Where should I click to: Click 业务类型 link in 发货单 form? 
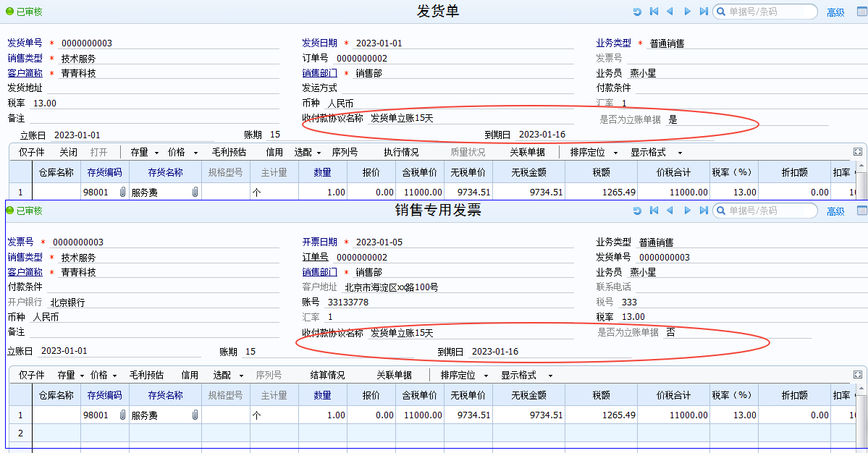613,43
